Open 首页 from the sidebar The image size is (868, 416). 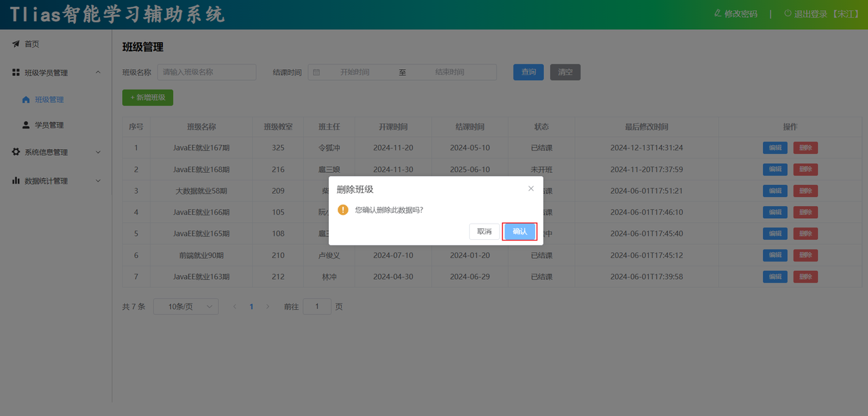[32, 44]
